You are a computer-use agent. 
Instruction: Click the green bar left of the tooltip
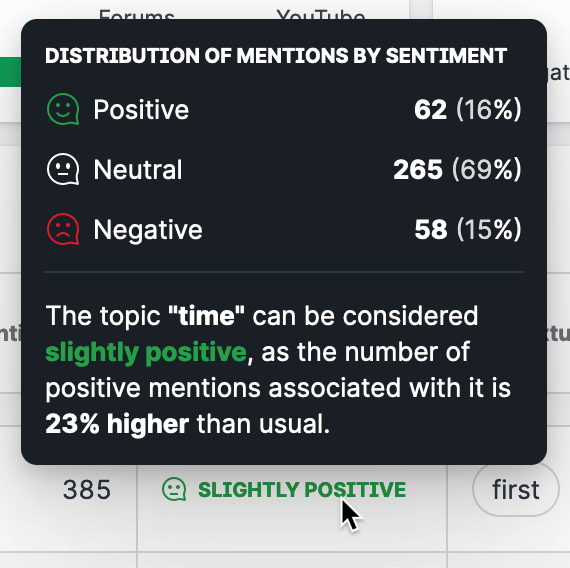click(x=11, y=72)
